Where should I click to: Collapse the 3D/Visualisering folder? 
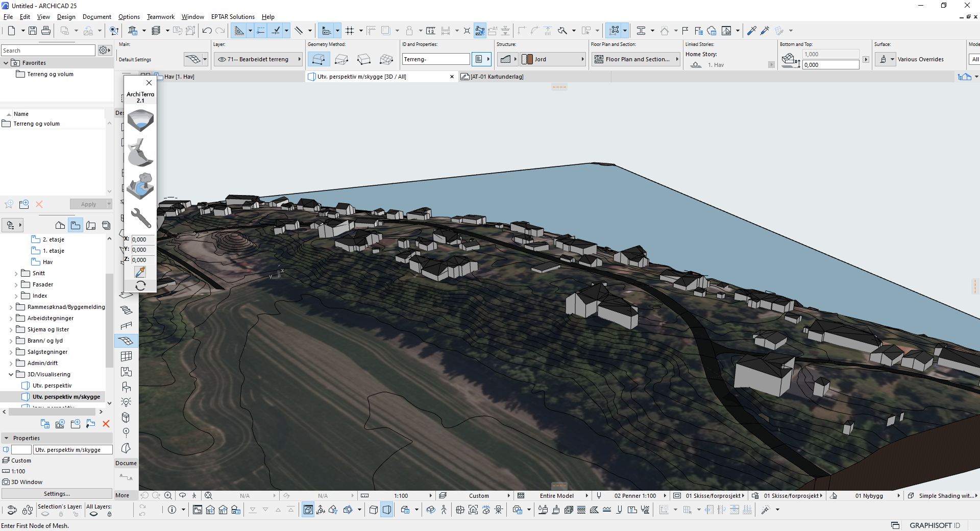[11, 374]
